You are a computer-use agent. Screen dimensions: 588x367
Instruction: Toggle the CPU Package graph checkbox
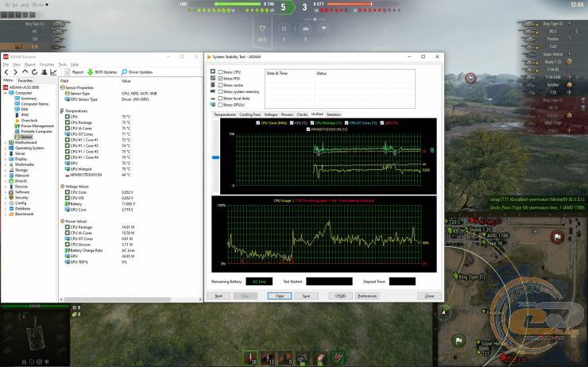[312, 123]
